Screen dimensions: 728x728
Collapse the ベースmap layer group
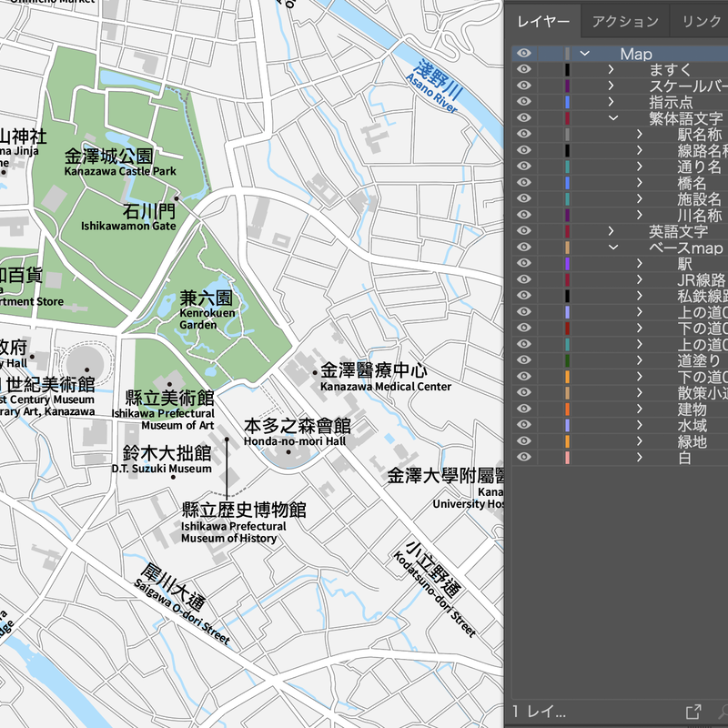612,248
